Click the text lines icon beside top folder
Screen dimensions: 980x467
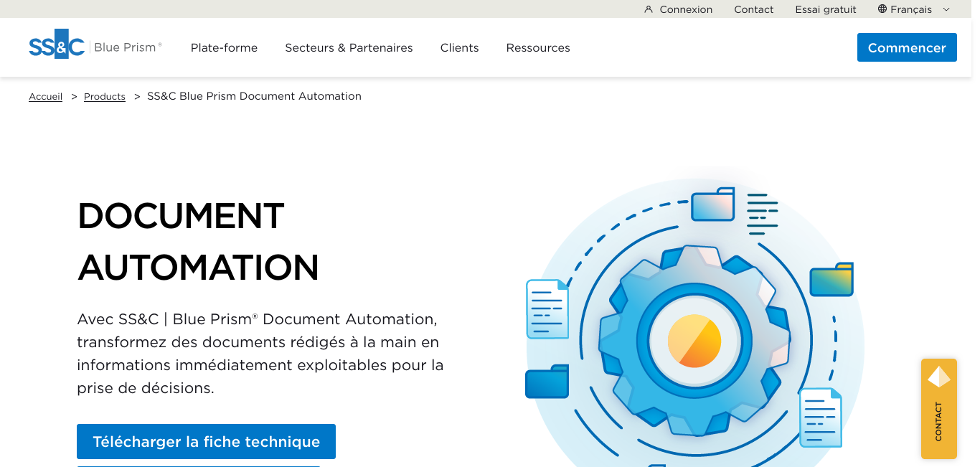762,214
